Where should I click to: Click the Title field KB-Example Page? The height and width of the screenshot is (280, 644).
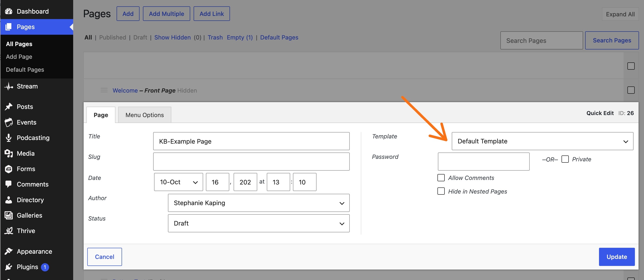[252, 141]
